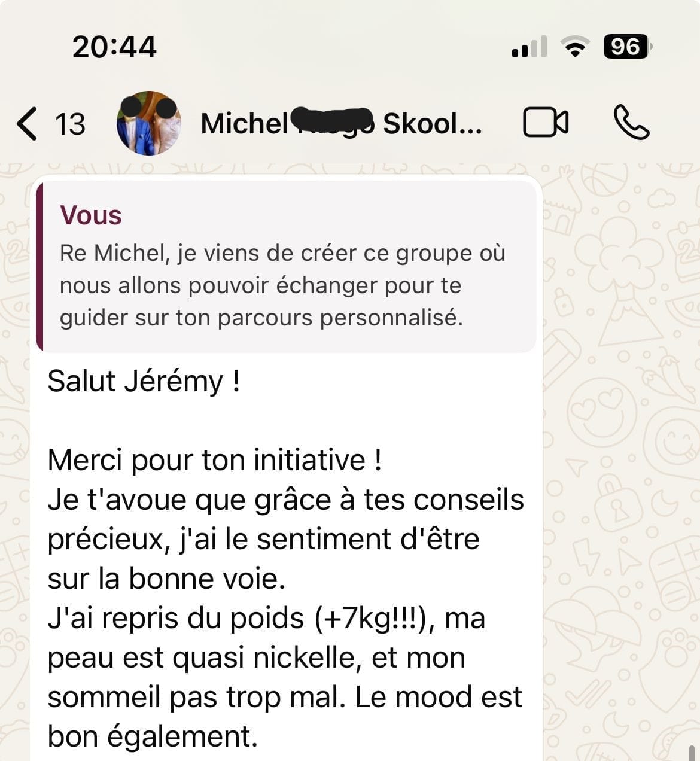Start a video call with Michel

point(546,123)
